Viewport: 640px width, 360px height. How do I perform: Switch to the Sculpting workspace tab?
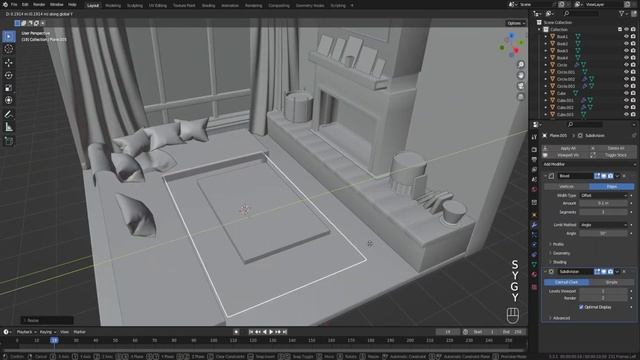coord(135,6)
